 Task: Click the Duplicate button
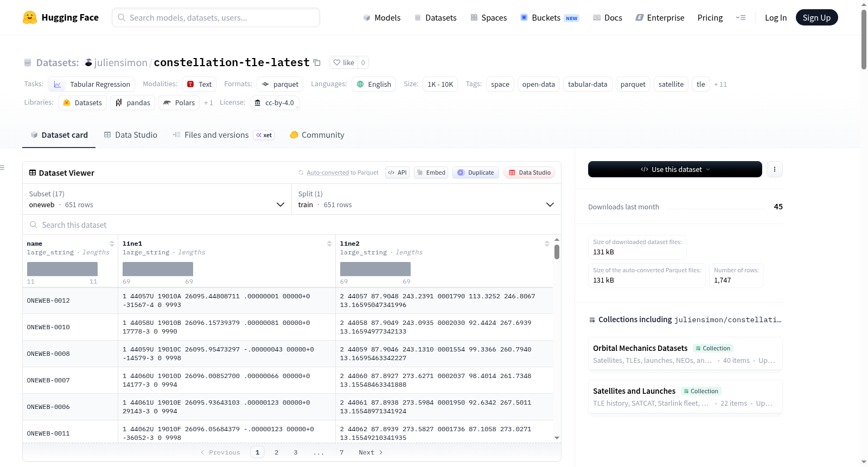point(476,172)
